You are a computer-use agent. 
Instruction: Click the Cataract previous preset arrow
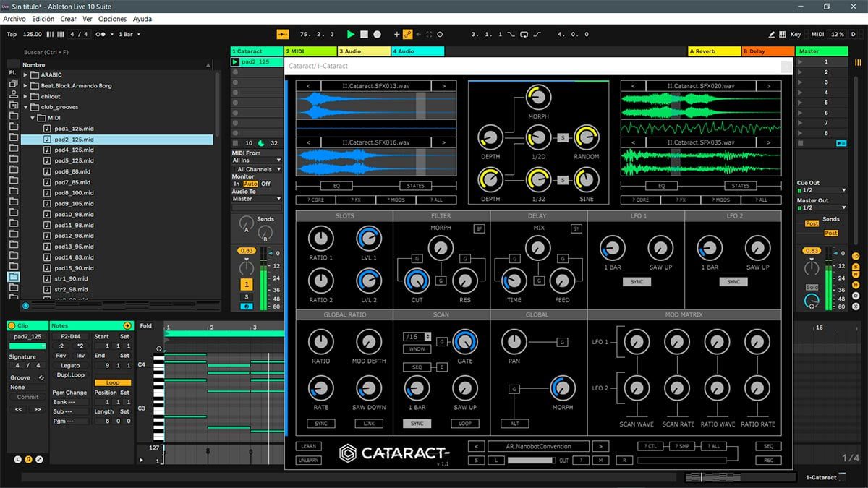(x=475, y=446)
